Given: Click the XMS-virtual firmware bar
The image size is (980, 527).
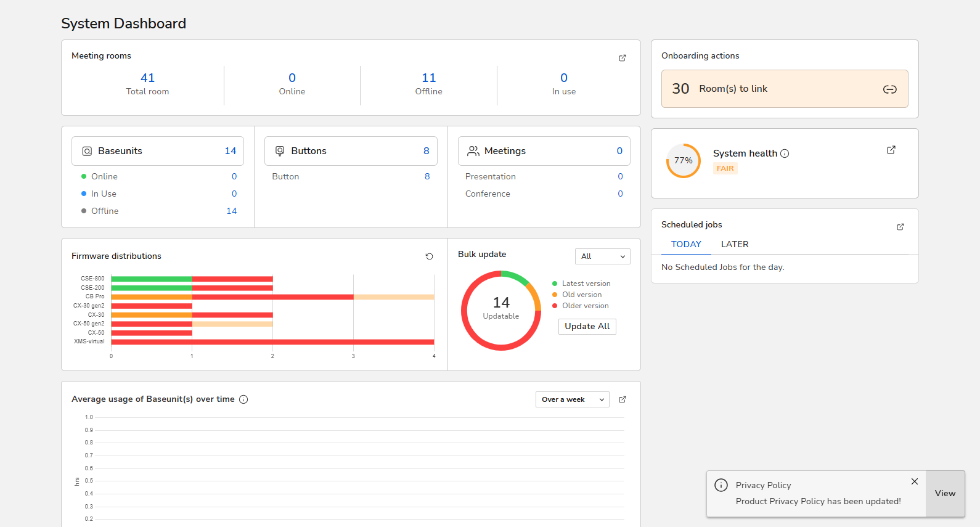Looking at the screenshot, I should click(272, 341).
